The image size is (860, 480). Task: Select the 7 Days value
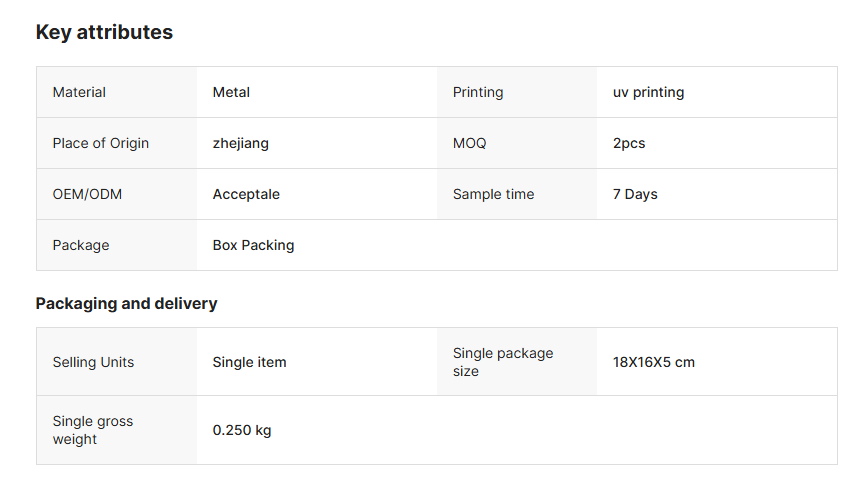point(635,194)
